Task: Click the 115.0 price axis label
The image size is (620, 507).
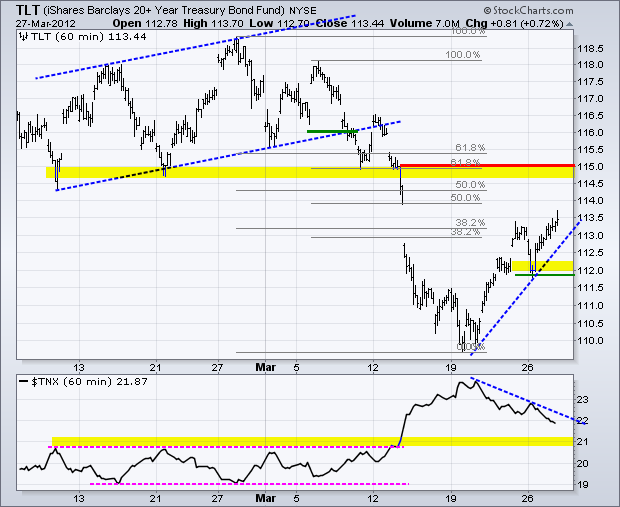Action: coord(590,167)
